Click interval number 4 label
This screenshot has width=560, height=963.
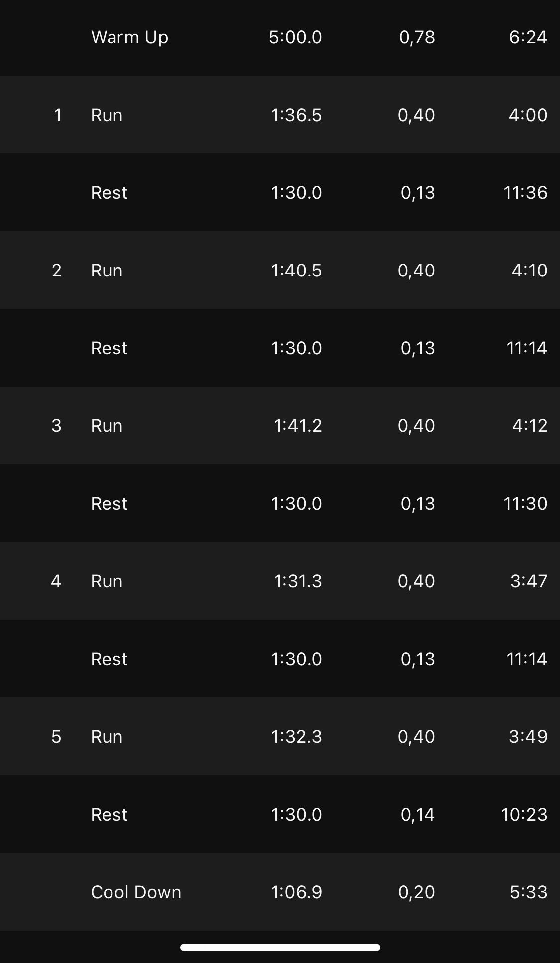coord(56,581)
